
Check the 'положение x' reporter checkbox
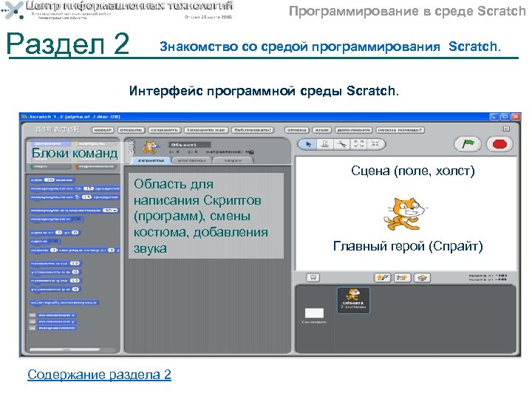click(x=33, y=316)
